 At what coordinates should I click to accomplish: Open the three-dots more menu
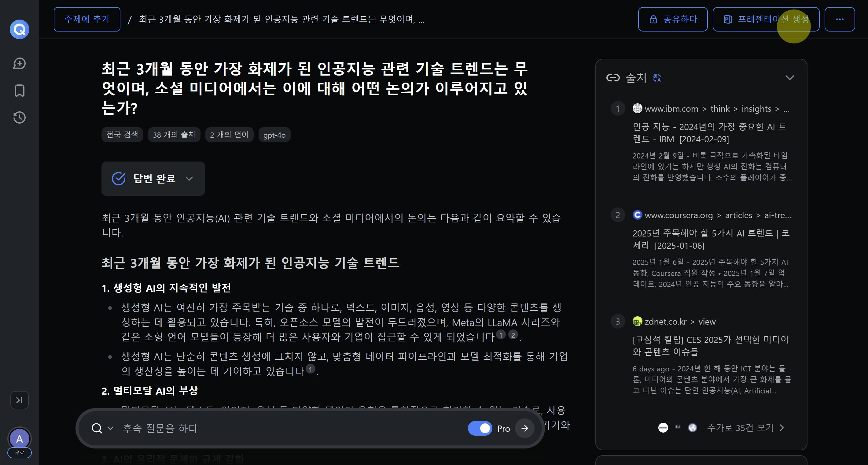[839, 19]
